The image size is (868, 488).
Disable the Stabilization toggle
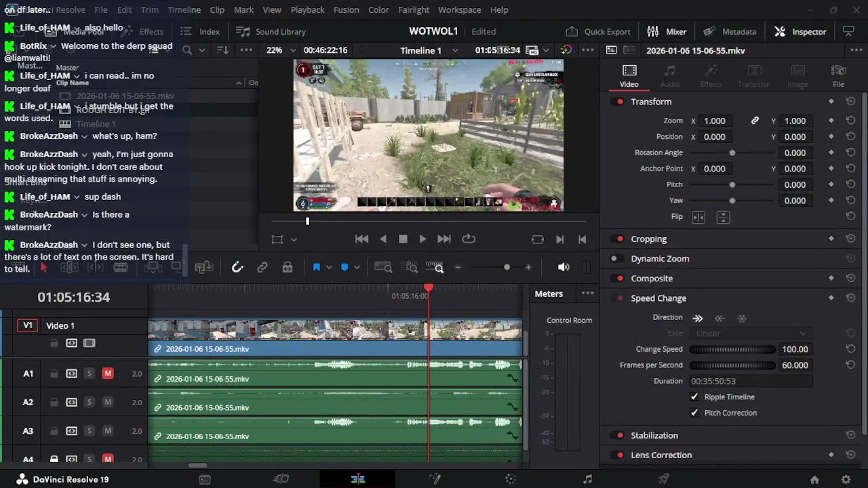point(618,436)
